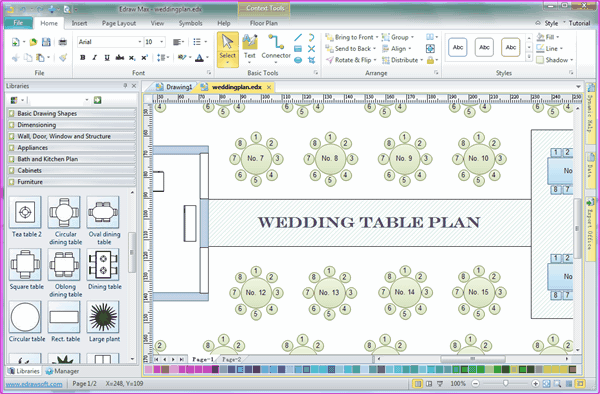Open the Arial font name dropdown
This screenshot has width=600, height=394.
(140, 42)
